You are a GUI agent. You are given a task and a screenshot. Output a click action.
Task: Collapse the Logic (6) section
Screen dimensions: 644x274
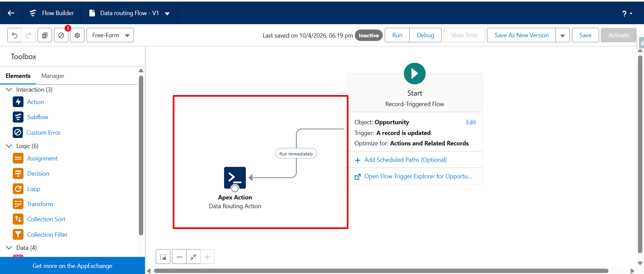[x=9, y=146]
